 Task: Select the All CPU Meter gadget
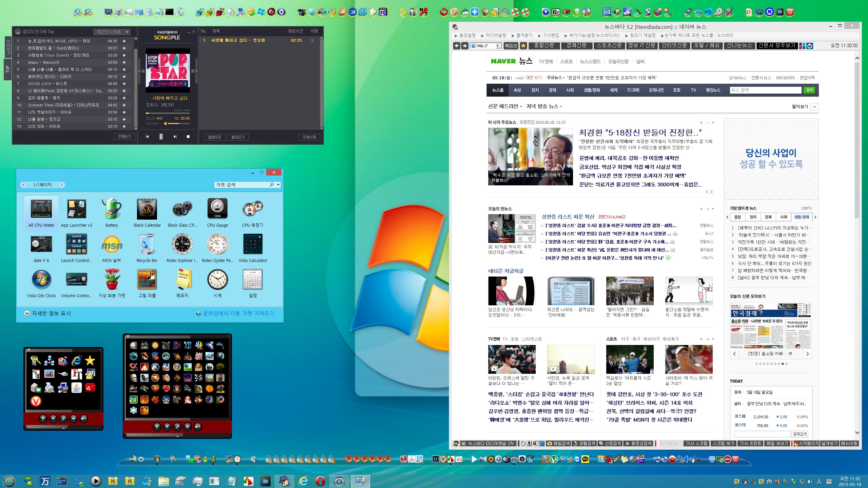coord(41,212)
